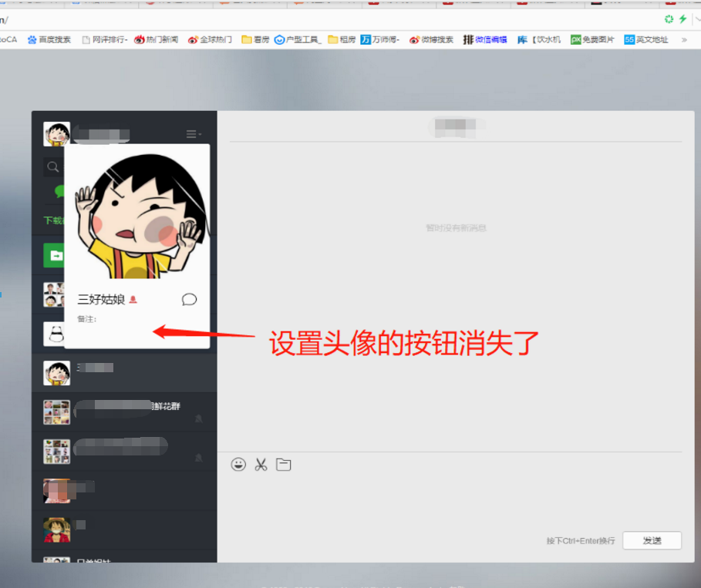This screenshot has width=701, height=588.
Task: Click your own avatar at top of sidebar
Action: pos(56,133)
